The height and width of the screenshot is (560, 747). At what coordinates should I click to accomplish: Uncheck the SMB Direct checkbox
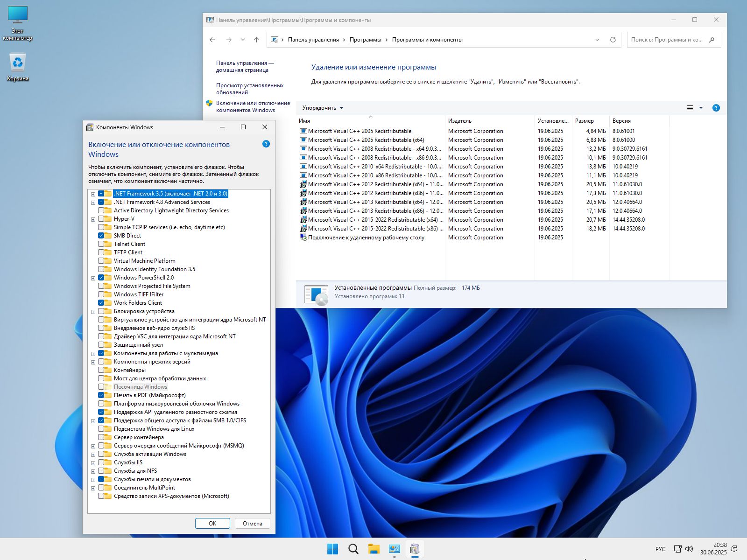click(x=101, y=236)
